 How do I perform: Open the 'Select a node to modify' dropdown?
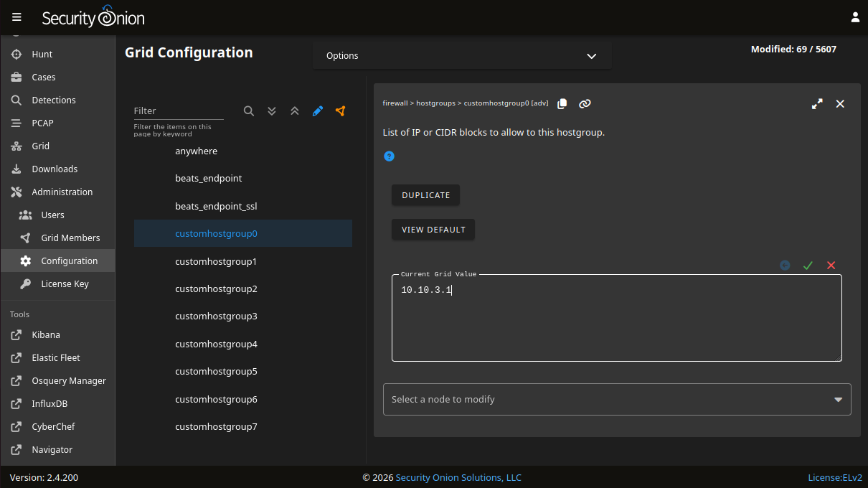coord(617,400)
